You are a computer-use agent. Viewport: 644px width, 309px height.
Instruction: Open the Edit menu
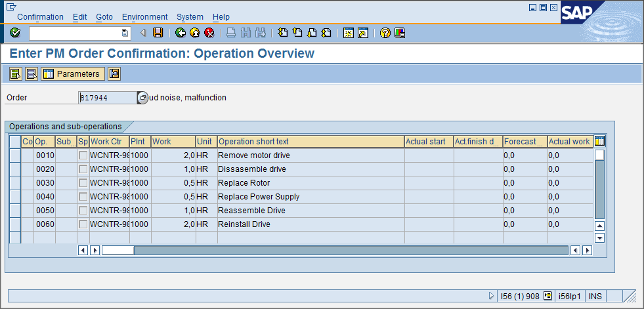79,17
